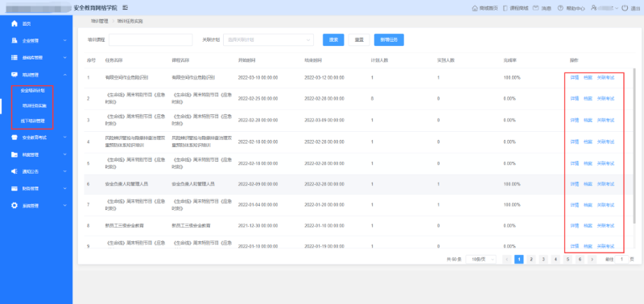Click the 安全教育考试 icon in sidebar
The height and width of the screenshot is (304, 644).
pos(14,138)
